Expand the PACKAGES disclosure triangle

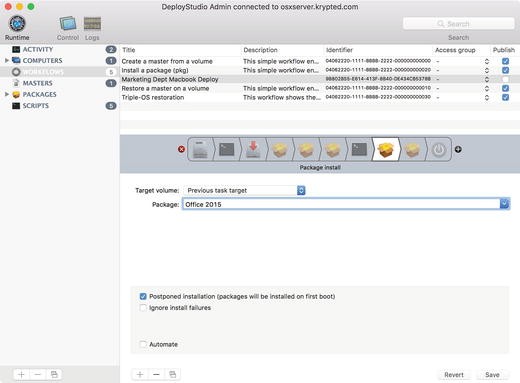(x=6, y=94)
